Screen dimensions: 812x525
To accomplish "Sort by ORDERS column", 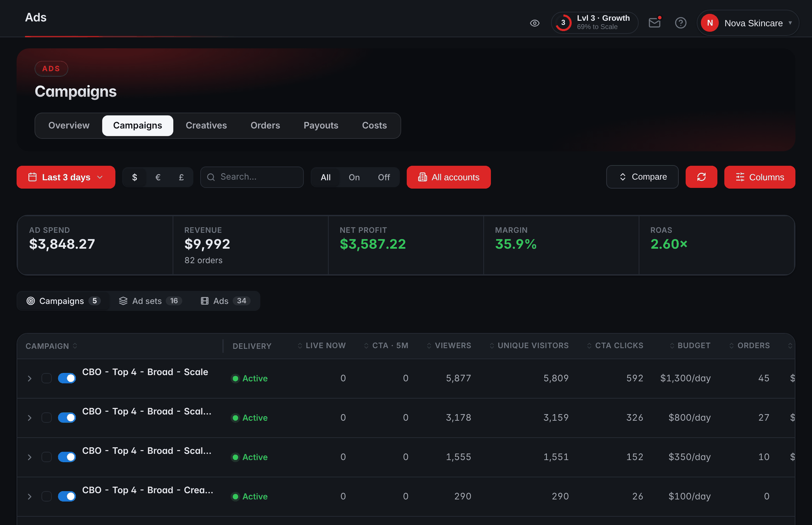I will tap(749, 346).
